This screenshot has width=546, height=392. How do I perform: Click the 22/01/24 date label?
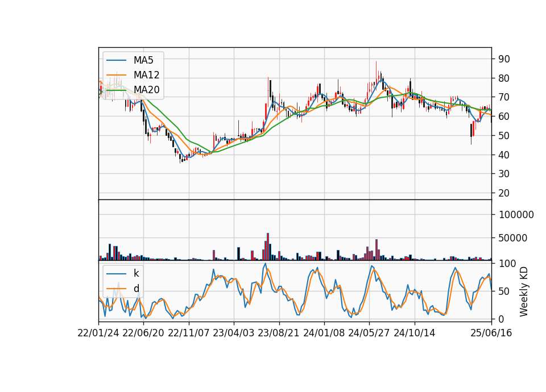coord(98,333)
